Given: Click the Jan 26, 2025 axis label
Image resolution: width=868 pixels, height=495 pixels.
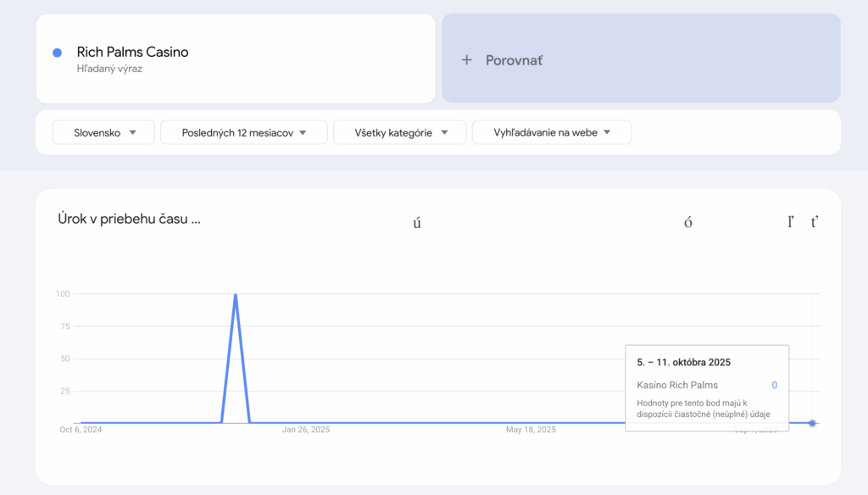Looking at the screenshot, I should click(306, 431).
